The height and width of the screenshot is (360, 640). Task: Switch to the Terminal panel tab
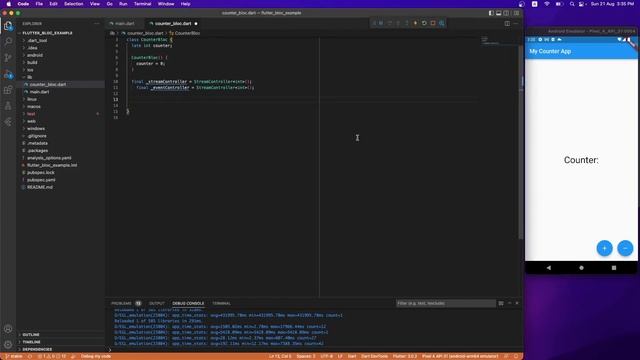[221, 303]
